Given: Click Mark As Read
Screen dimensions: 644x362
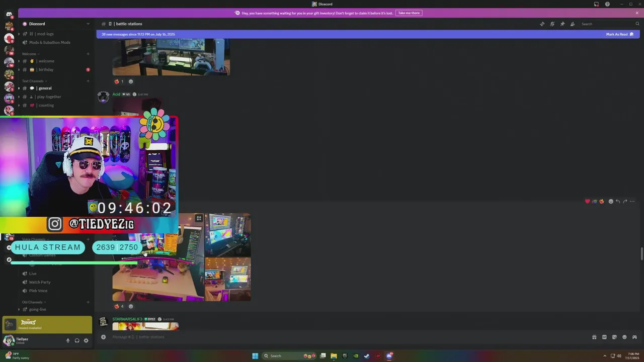Looking at the screenshot, I should tap(620, 34).
